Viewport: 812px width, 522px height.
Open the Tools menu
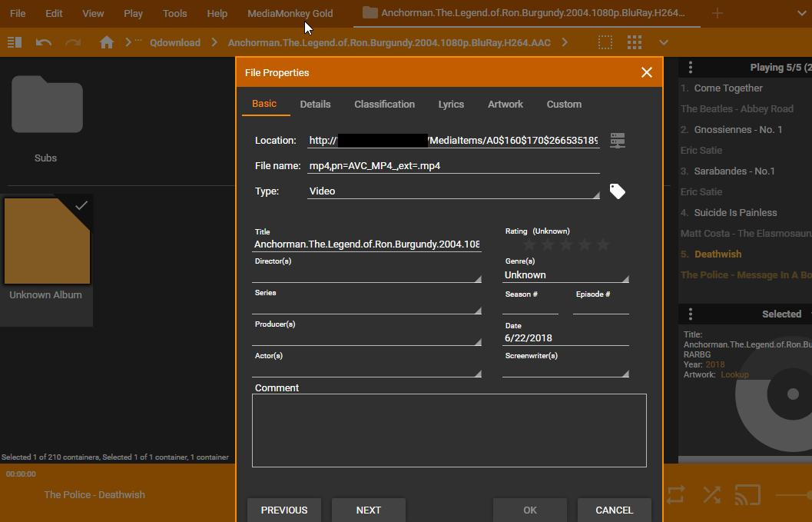(174, 14)
